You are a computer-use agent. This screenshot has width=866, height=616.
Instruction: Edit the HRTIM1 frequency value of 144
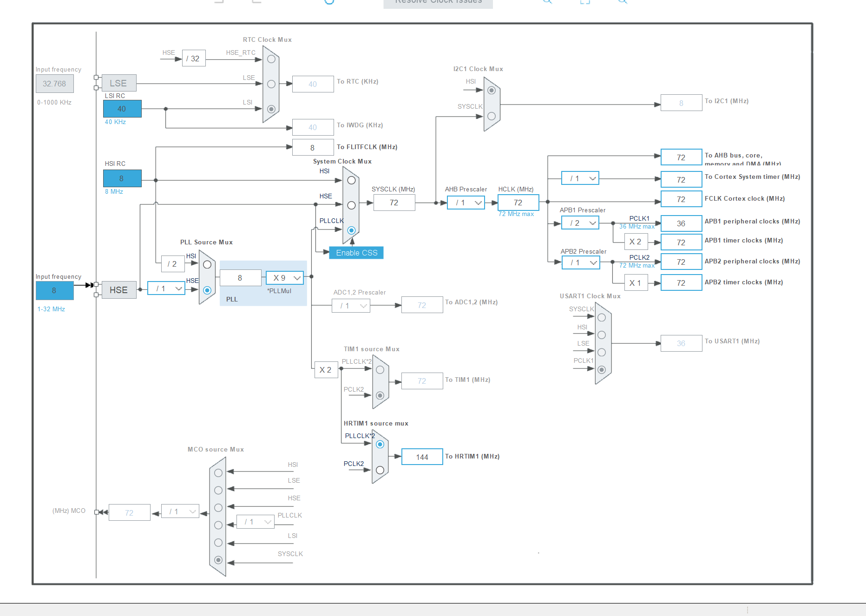tap(421, 457)
